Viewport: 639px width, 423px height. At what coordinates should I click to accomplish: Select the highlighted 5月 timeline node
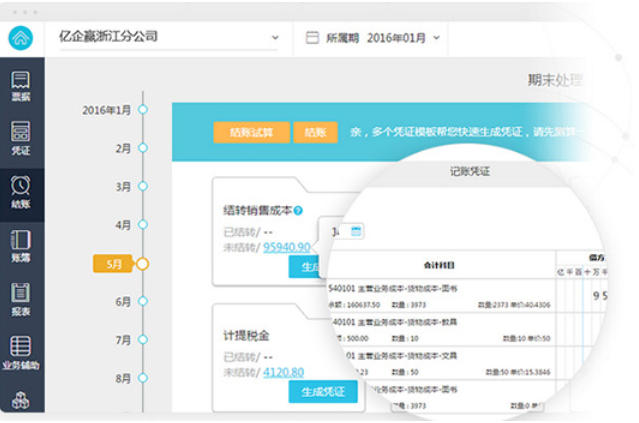pos(142,264)
